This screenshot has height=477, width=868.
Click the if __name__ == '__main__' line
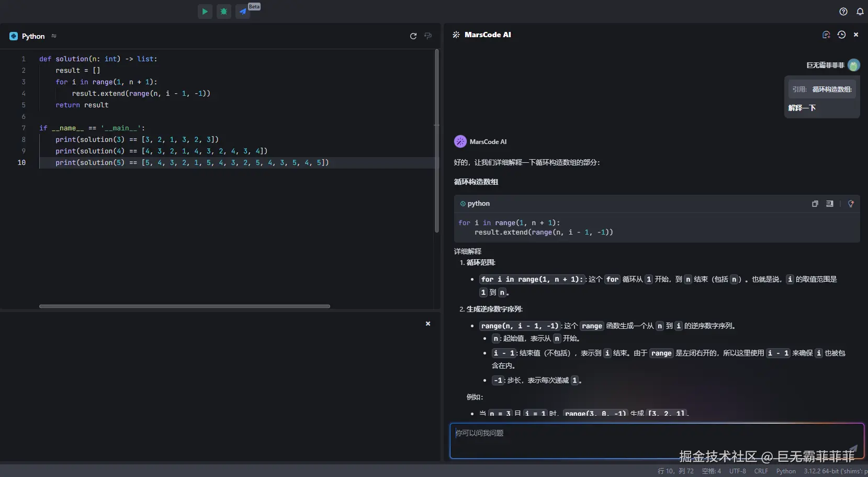click(92, 128)
